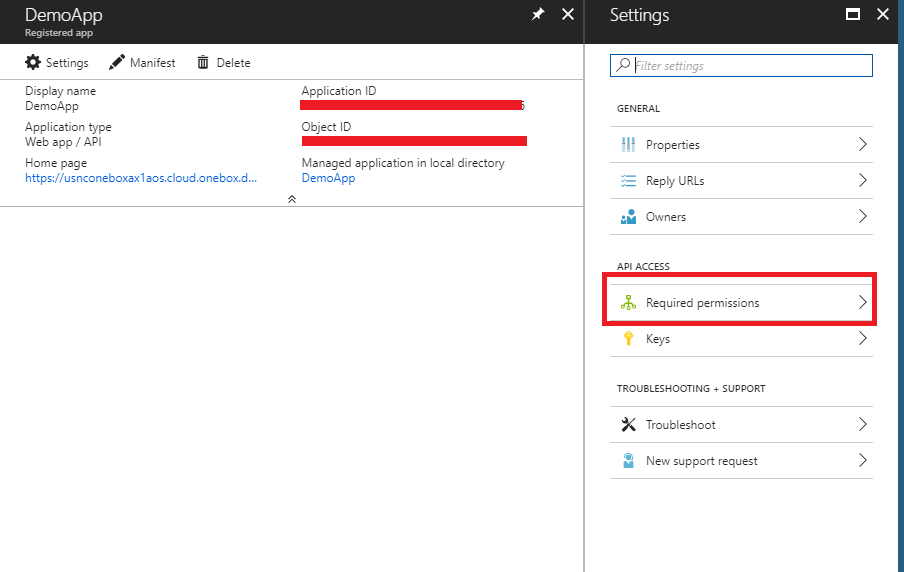Screen dimensions: 904x572
Task: Click the Troubleshoot wrench icon
Action: 628,425
